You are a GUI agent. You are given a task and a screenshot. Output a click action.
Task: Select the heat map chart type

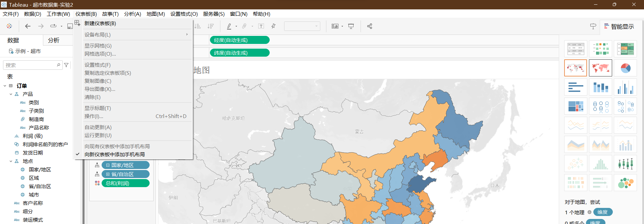600,49
